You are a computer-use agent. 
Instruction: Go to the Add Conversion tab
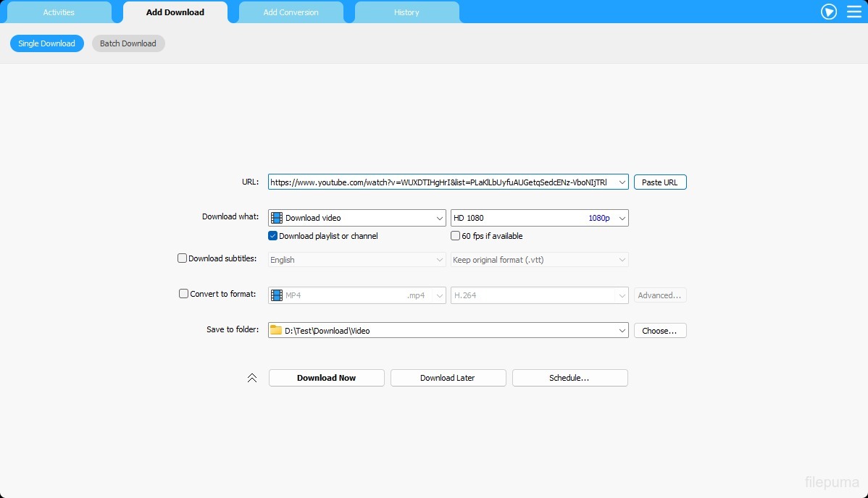[x=291, y=12]
